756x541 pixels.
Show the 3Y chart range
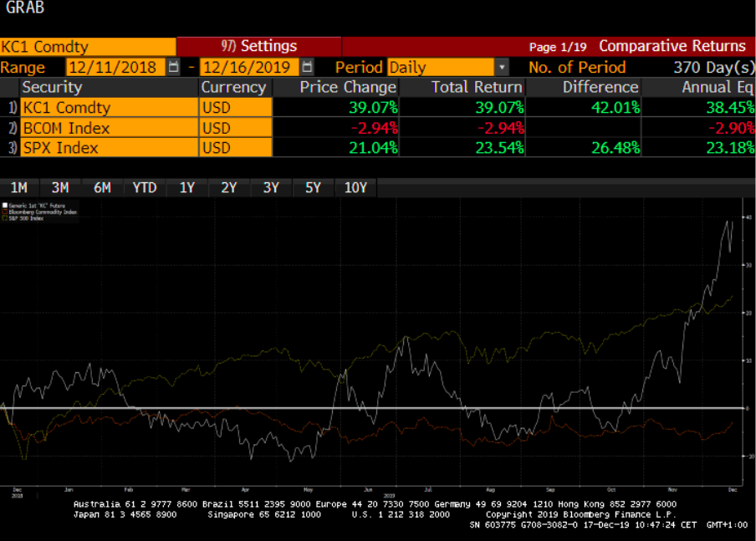[271, 187]
